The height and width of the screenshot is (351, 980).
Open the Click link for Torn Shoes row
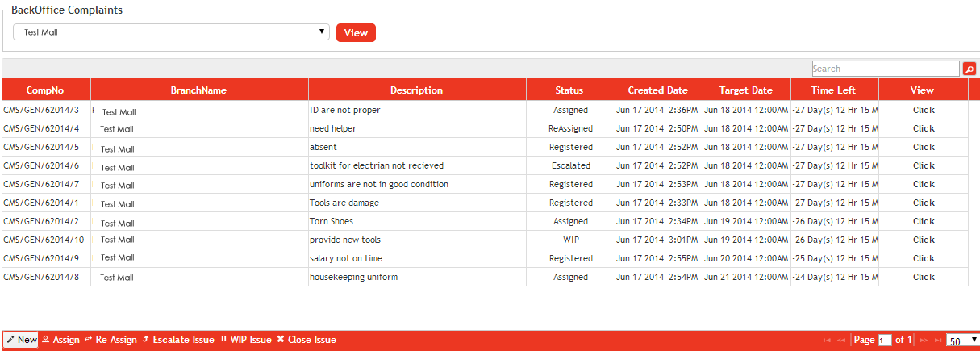coord(924,221)
